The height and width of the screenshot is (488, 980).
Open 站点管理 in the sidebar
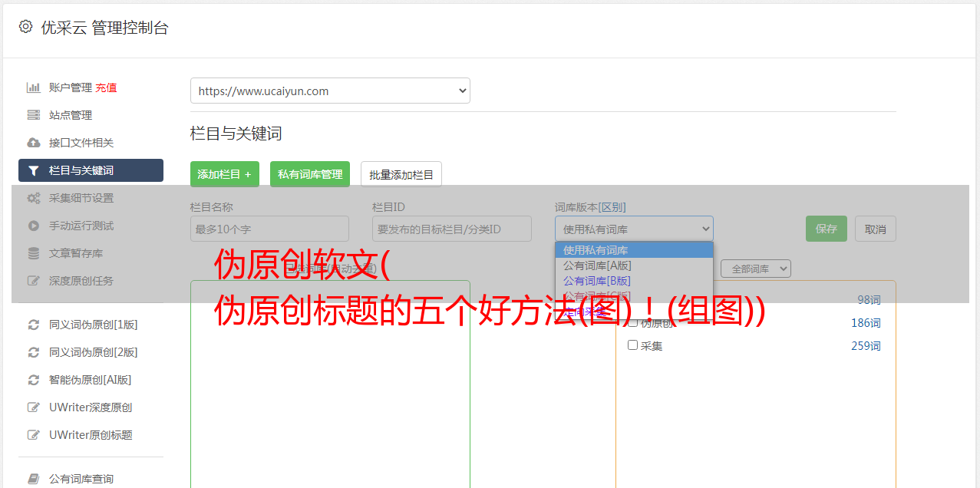coord(71,115)
